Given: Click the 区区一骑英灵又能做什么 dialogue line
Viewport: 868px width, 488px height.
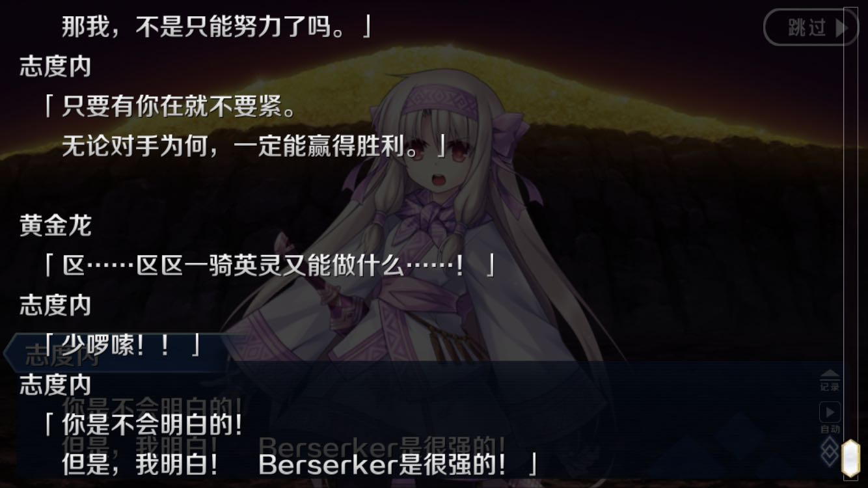Looking at the screenshot, I should coord(269,265).
